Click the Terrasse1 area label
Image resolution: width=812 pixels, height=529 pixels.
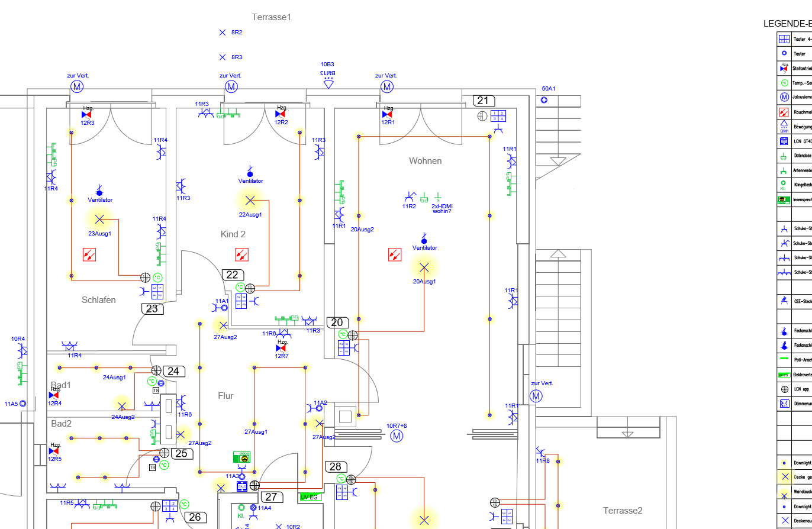tap(272, 17)
